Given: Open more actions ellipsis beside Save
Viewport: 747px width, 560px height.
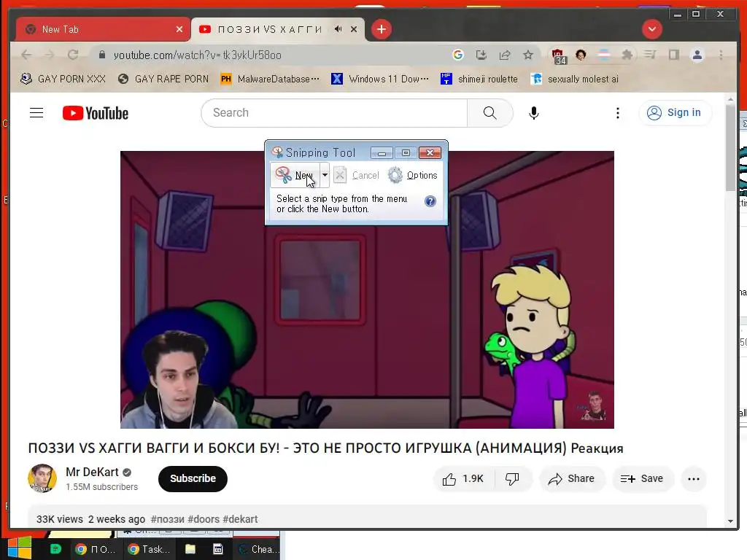Looking at the screenshot, I should click(694, 478).
